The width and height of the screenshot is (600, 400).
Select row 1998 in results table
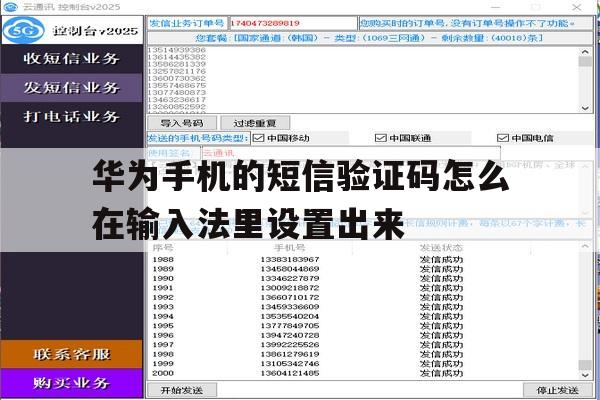click(x=363, y=354)
